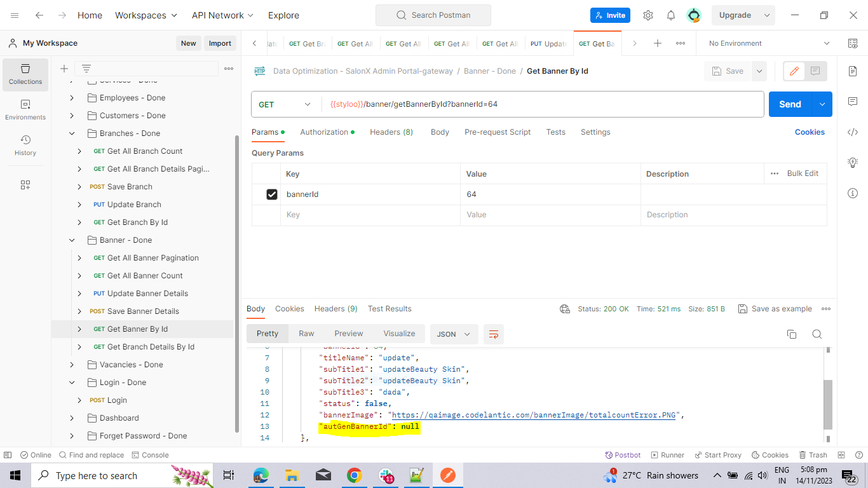Screen dimensions: 868x488
Task: Search within the response body
Action: click(817, 334)
